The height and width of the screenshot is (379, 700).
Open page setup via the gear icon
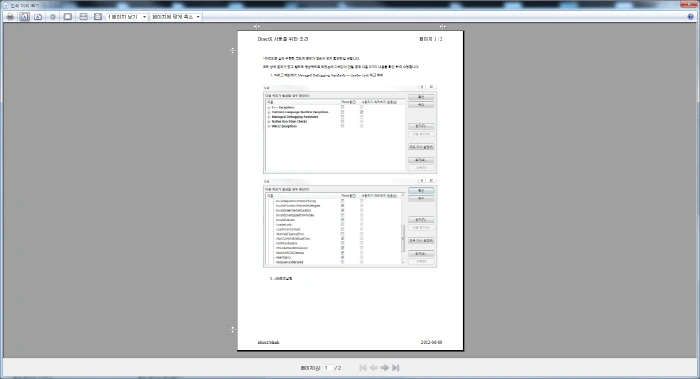point(53,17)
